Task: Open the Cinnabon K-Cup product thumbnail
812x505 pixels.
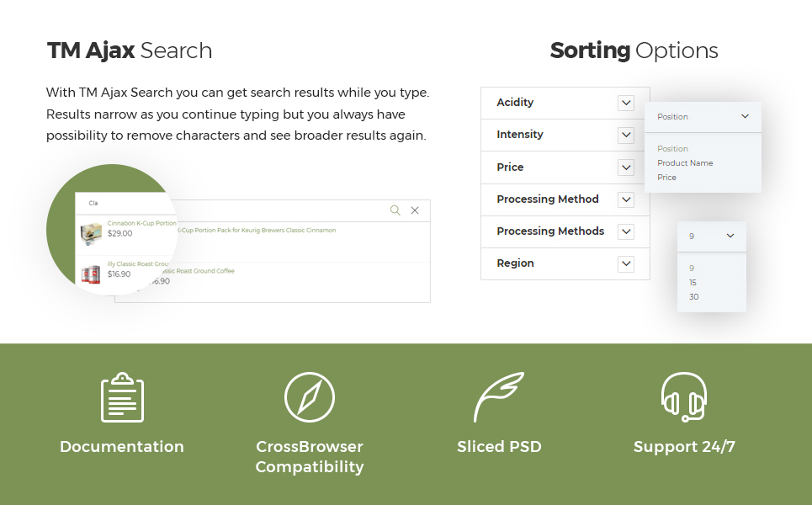Action: pos(91,234)
